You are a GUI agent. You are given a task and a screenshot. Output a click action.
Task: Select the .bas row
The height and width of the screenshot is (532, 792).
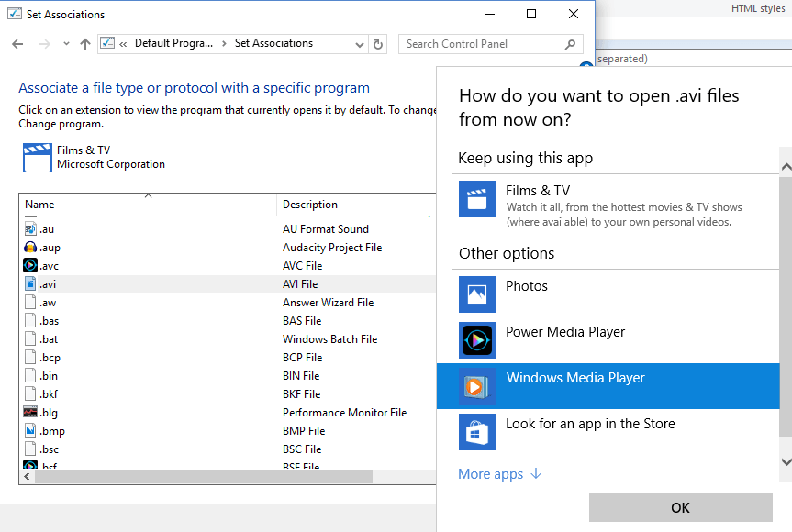(x=228, y=320)
